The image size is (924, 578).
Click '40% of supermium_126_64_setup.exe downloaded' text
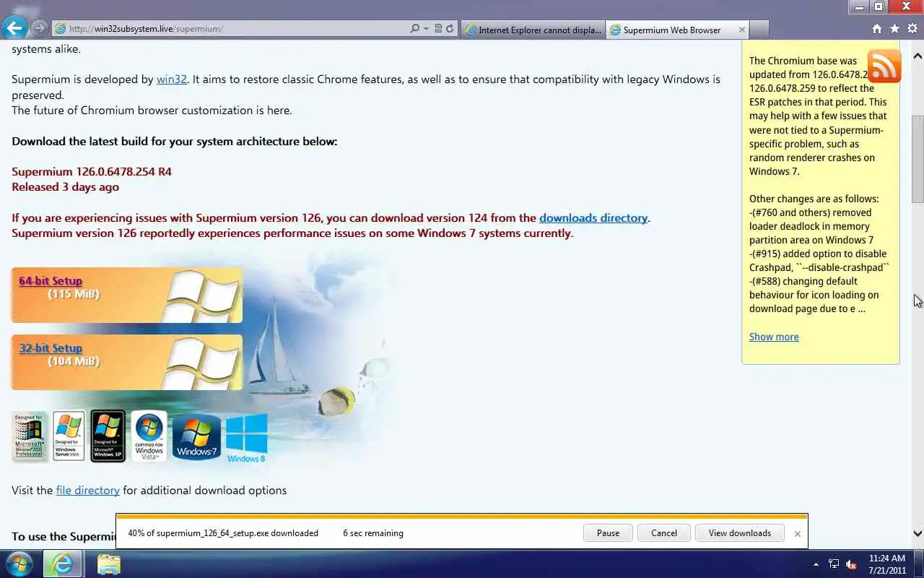pos(223,533)
